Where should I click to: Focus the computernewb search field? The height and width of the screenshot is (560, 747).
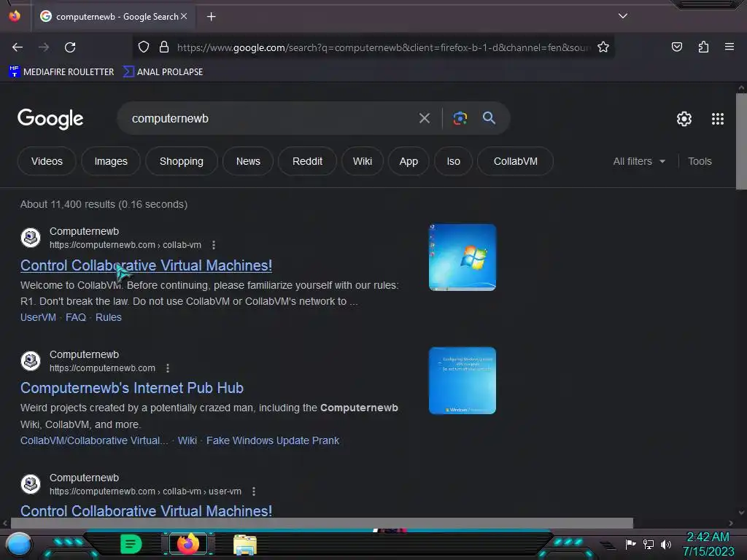click(x=271, y=119)
